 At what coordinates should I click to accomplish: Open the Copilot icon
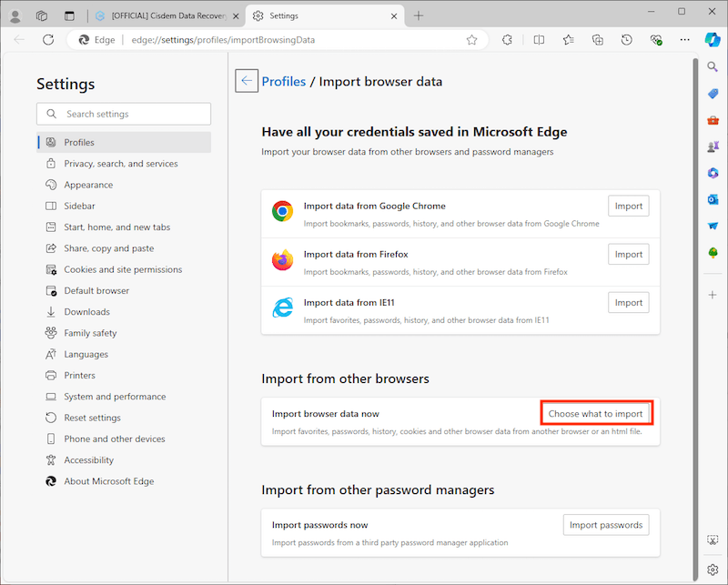(713, 40)
